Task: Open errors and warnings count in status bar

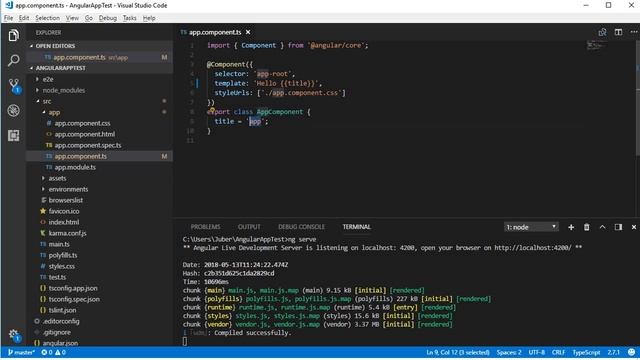Action: [x=53, y=352]
